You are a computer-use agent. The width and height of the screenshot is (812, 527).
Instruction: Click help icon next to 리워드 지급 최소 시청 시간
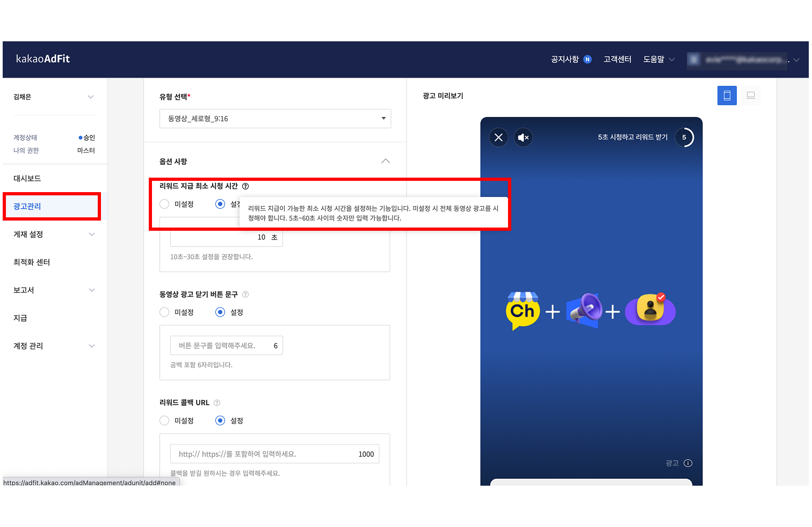click(x=245, y=186)
